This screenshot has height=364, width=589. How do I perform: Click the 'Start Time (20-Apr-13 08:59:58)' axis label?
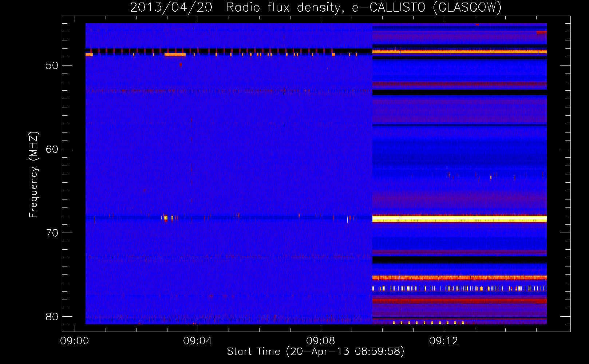pyautogui.click(x=316, y=352)
